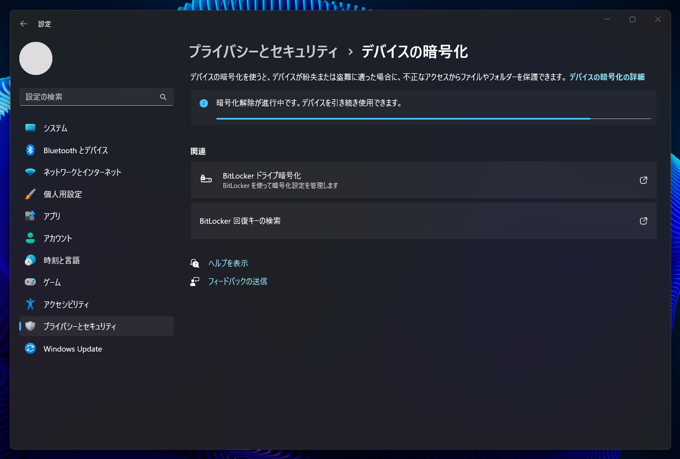Click the feedback icon beside フィードバックの送信
This screenshot has width=680, height=459.
[195, 282]
